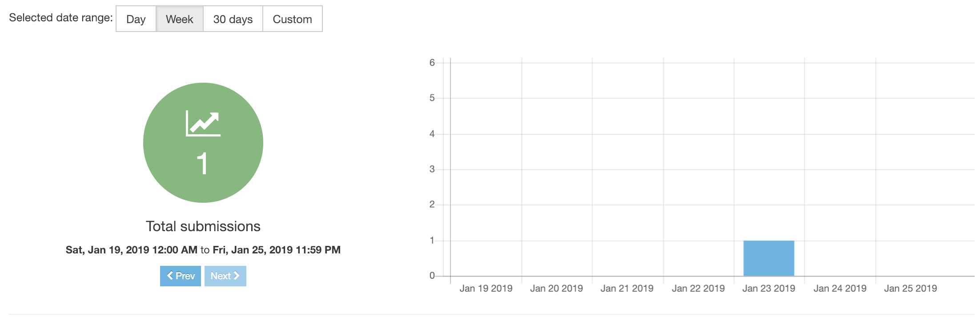Click the Jan 21 2019 axis label
Viewport: 980px width, 325px height.
pos(627,289)
